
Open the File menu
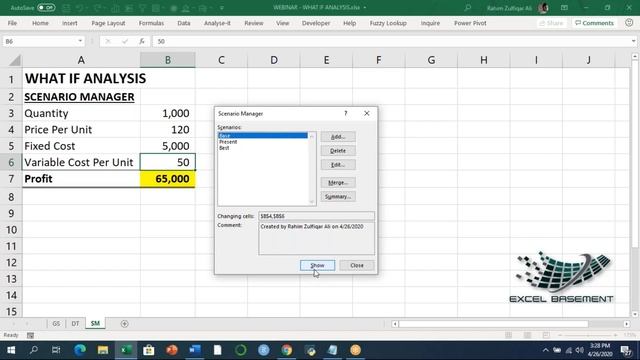(12, 23)
